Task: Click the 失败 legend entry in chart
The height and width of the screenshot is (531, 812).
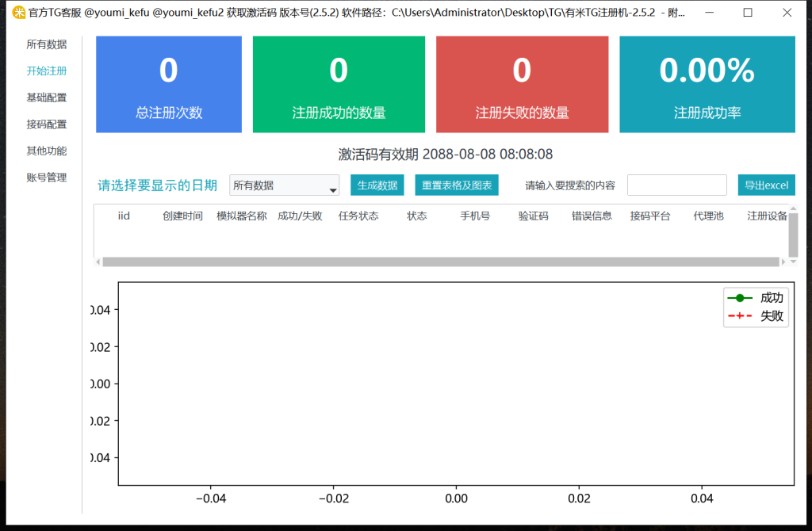Action: [x=756, y=315]
